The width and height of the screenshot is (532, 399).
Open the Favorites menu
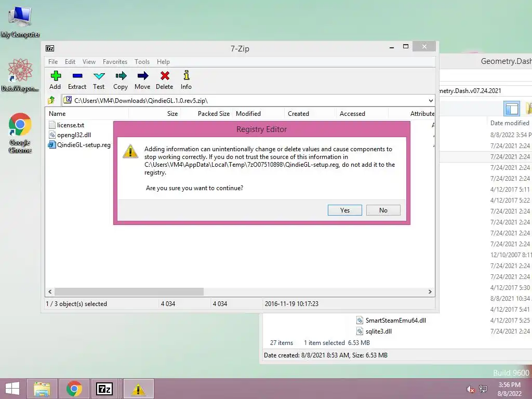coord(115,62)
